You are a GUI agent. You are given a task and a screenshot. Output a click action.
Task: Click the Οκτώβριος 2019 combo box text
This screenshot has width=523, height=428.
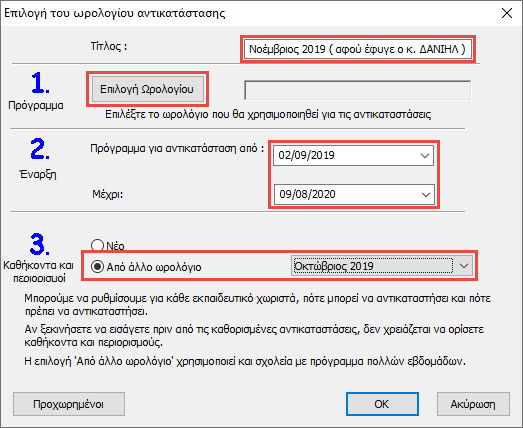[334, 266]
